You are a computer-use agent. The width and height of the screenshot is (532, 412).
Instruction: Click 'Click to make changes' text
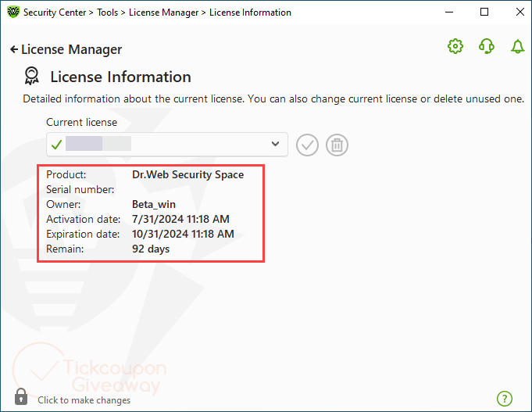click(84, 400)
